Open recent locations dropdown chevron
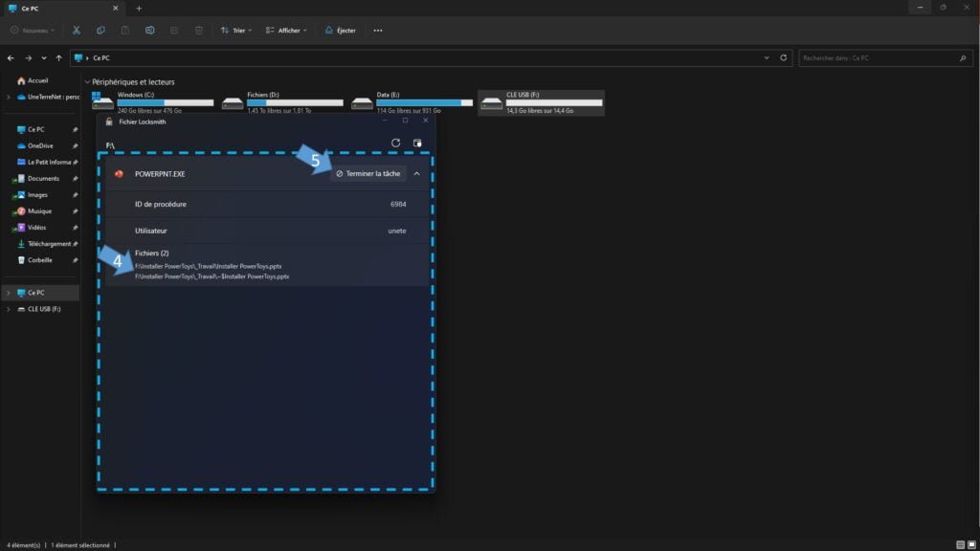Viewport: 980px width, 551px height. (44, 58)
